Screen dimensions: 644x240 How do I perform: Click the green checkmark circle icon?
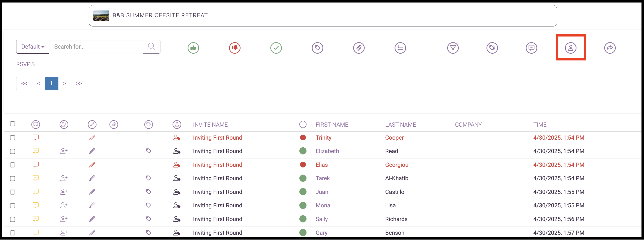click(x=276, y=48)
